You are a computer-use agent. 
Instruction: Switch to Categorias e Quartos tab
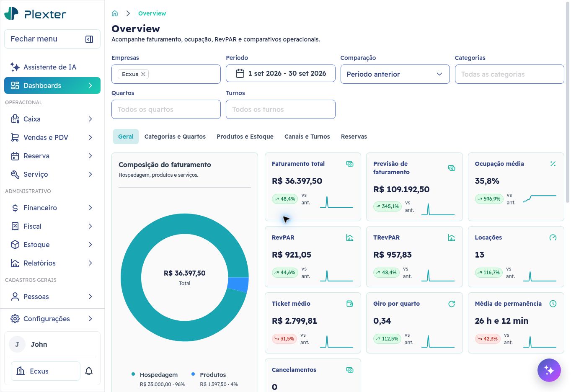pyautogui.click(x=175, y=137)
